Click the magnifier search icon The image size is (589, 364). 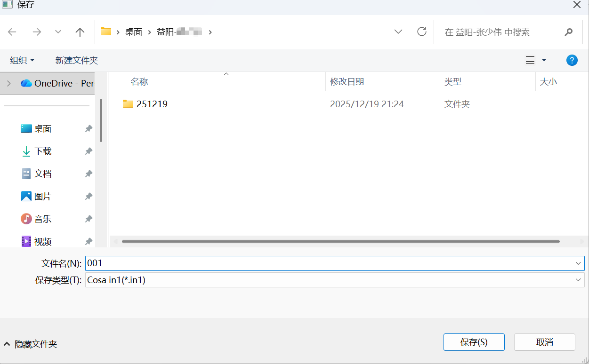pyautogui.click(x=569, y=32)
